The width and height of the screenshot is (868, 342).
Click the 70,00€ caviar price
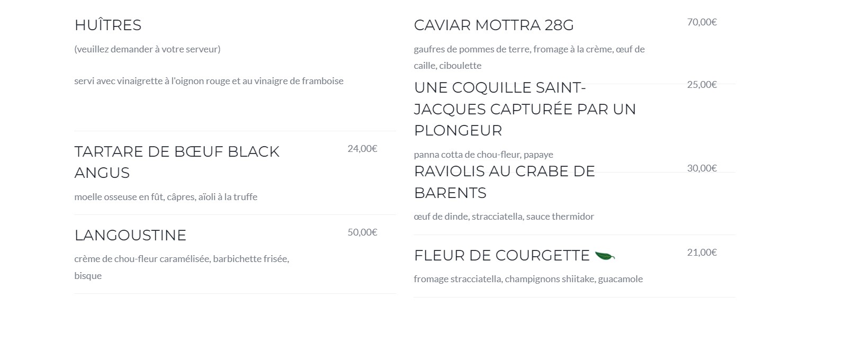point(702,22)
